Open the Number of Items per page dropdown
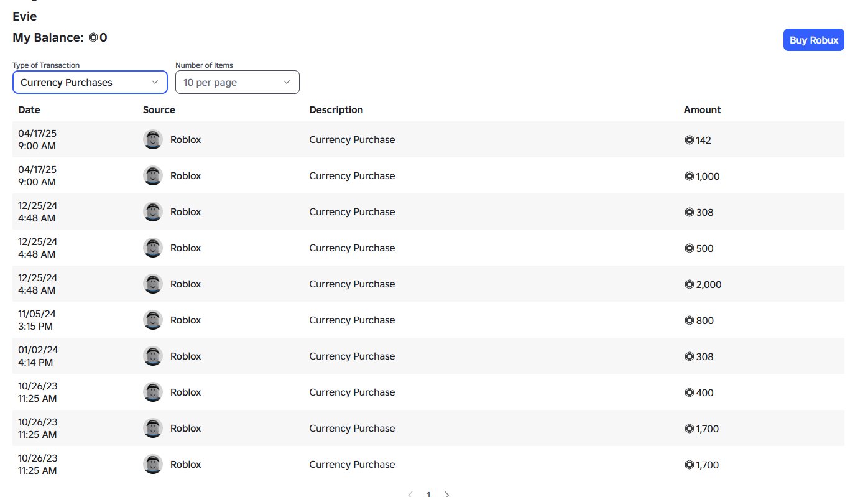Screen dimensions: 868x497 (x=238, y=82)
